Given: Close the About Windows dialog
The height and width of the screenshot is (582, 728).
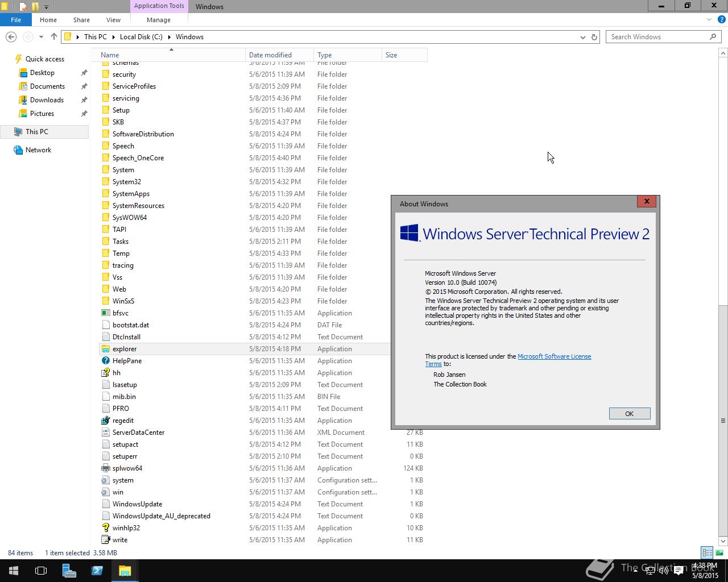Looking at the screenshot, I should pyautogui.click(x=647, y=201).
